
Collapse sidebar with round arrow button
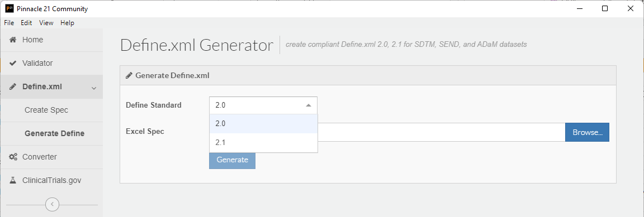click(x=52, y=204)
